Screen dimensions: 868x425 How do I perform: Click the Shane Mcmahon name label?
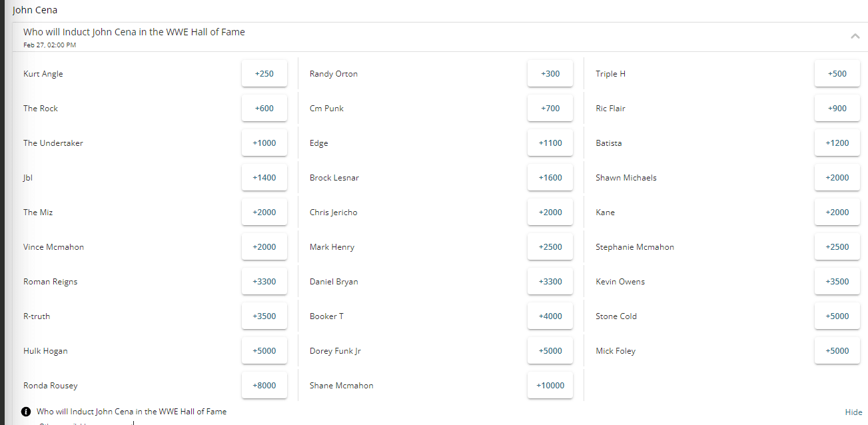click(x=342, y=386)
